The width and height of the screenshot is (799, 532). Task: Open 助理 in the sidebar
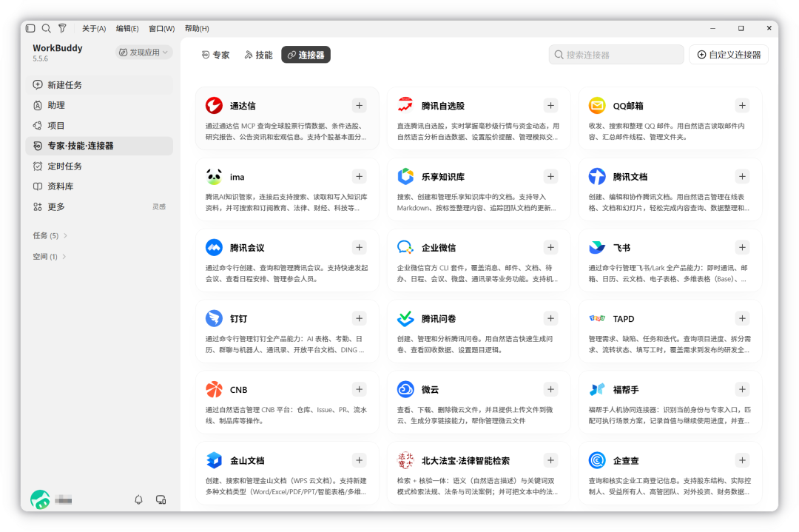(99, 106)
